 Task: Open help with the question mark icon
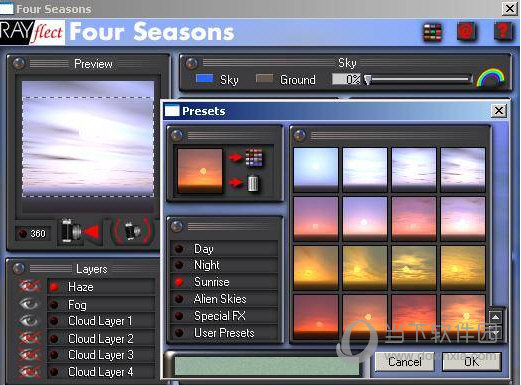click(x=503, y=31)
